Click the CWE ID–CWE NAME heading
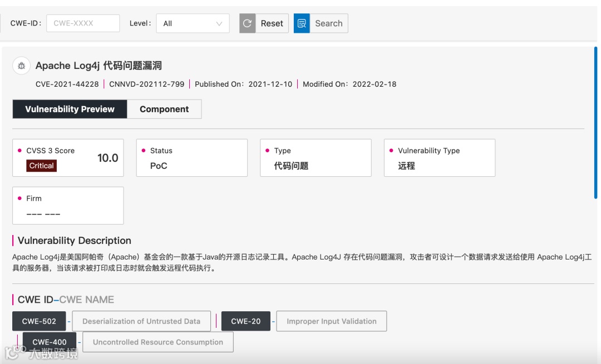This screenshot has width=601, height=364. point(66,300)
